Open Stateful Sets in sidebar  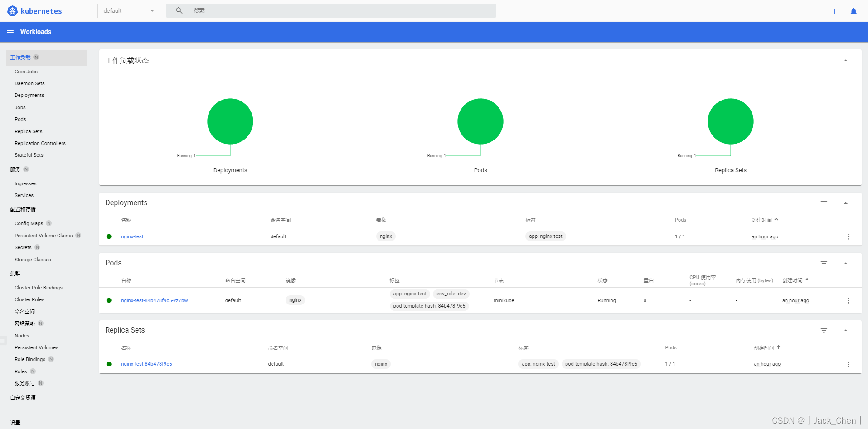[29, 155]
